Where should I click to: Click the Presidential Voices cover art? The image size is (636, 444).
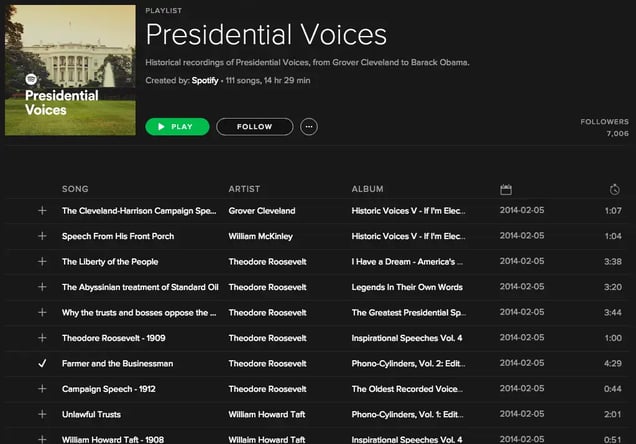70,70
